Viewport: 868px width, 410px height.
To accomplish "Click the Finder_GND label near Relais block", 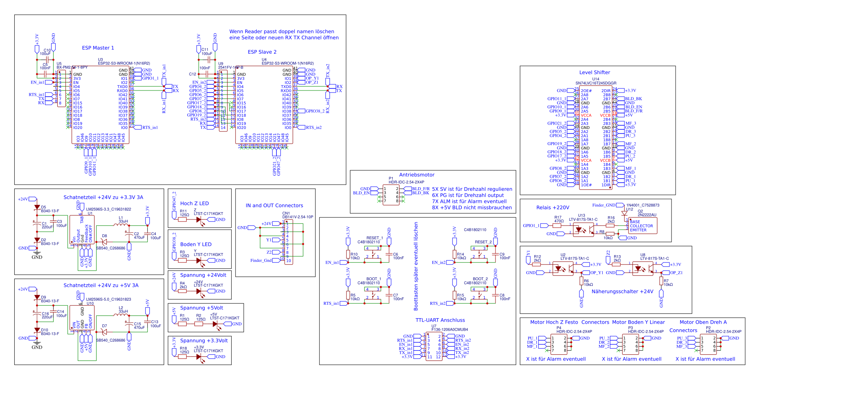I will pos(604,205).
